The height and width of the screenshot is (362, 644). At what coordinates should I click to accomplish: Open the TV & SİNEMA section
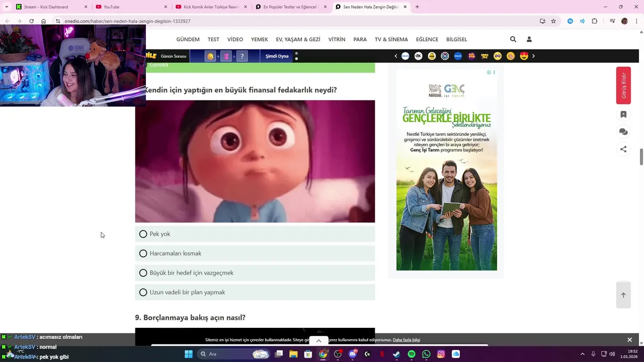[391, 39]
